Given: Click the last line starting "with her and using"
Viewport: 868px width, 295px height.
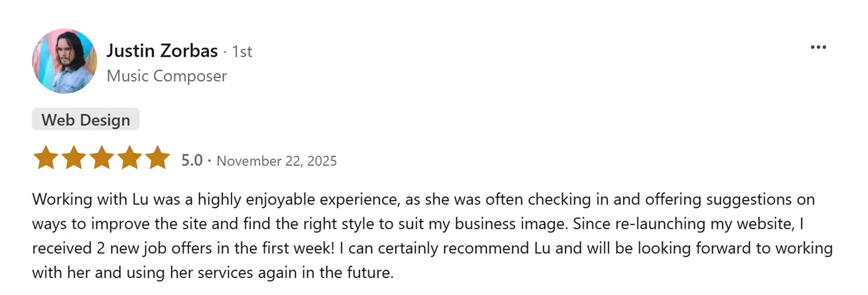Looking at the screenshot, I should click(x=213, y=273).
